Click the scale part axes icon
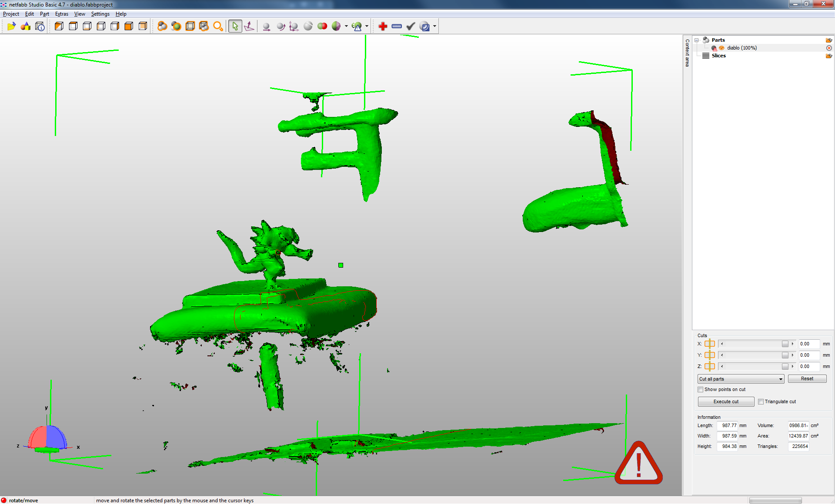This screenshot has width=835, height=504. (294, 27)
